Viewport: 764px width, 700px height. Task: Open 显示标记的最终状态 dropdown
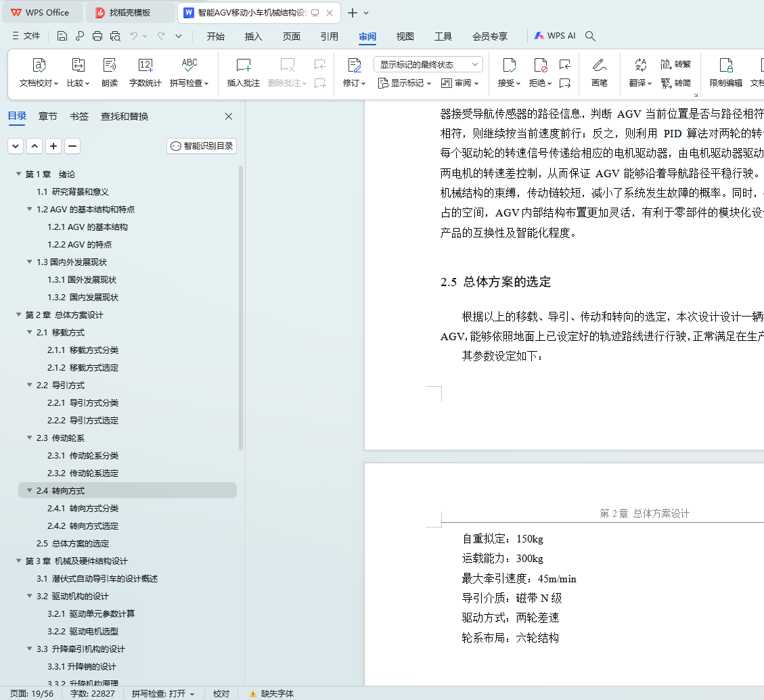pos(428,64)
